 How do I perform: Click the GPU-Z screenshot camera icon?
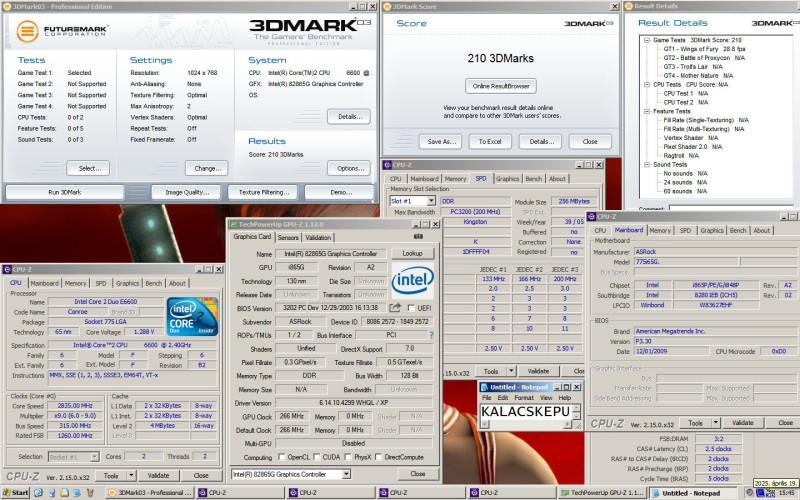pyautogui.click(x=418, y=237)
